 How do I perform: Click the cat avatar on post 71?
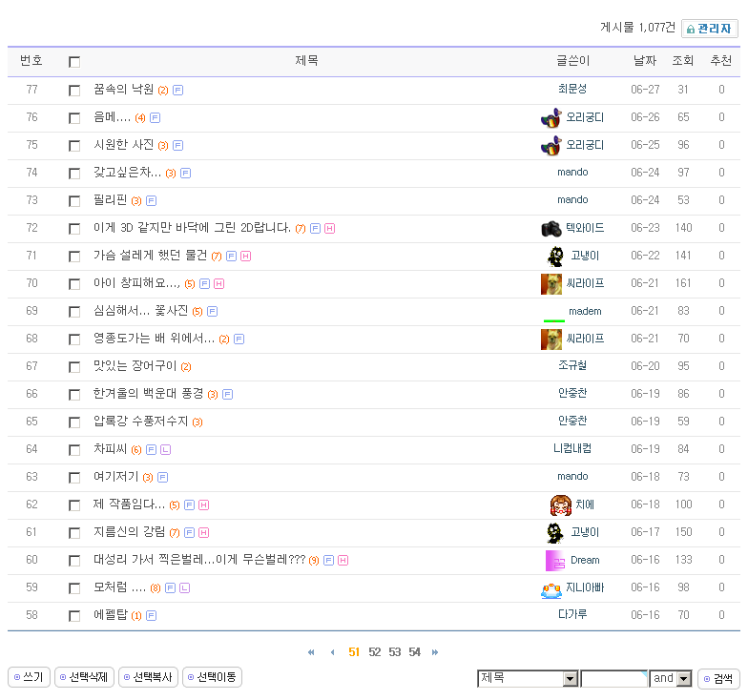[x=555, y=256]
